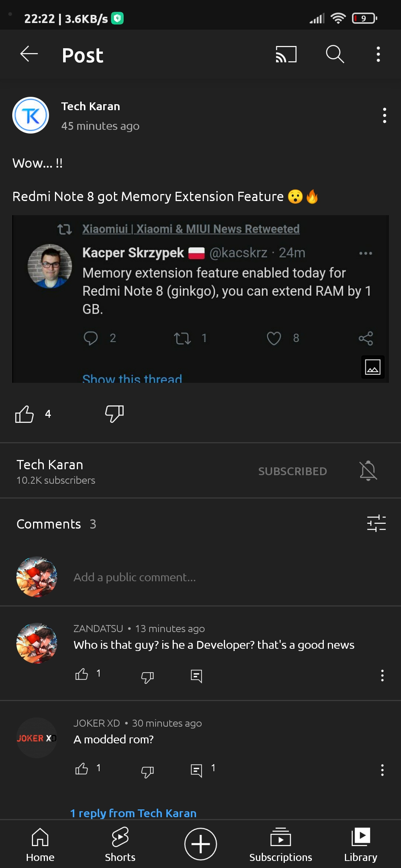Reply to ZANDATSU's comment
Screen dimensions: 401x868
pyautogui.click(x=196, y=676)
